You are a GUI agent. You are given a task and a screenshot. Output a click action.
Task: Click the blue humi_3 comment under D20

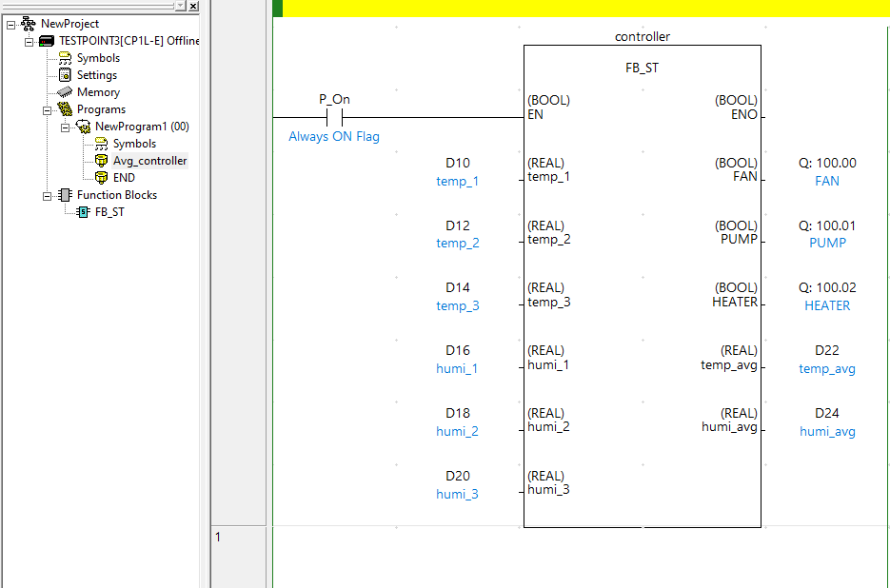(457, 494)
